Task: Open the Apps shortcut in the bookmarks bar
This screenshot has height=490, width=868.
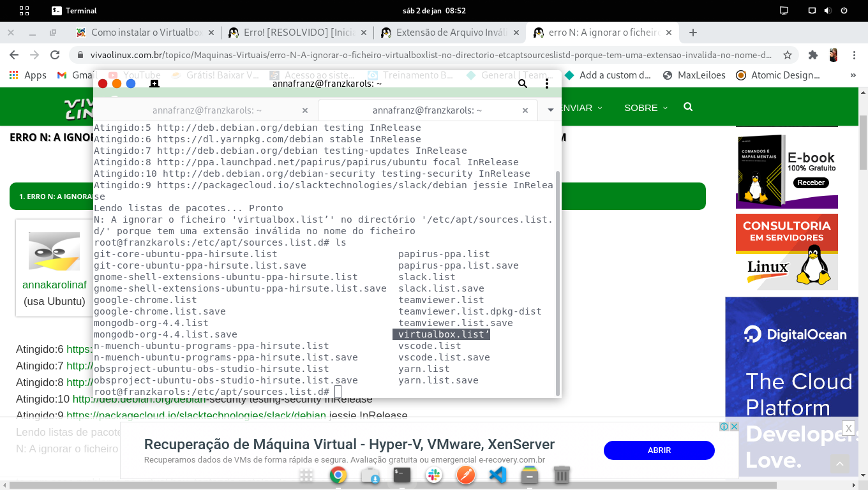Action: click(x=28, y=75)
